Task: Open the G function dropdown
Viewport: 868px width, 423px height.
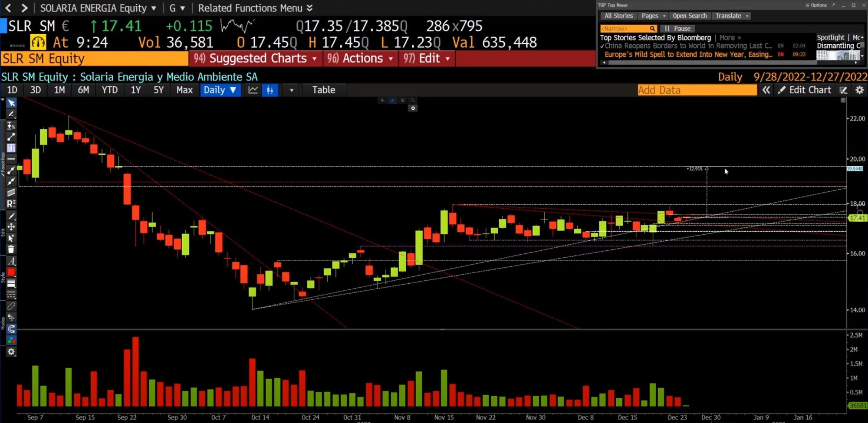Action: (177, 8)
